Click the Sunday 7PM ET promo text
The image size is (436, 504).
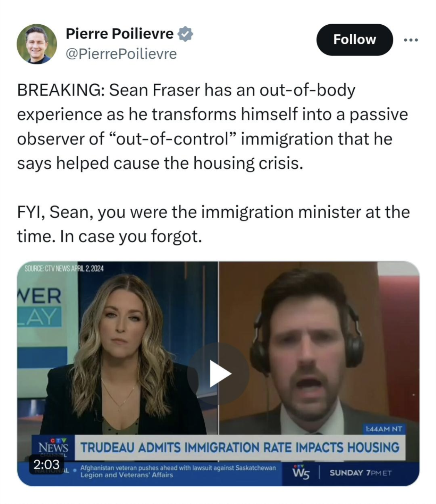pyautogui.click(x=361, y=473)
